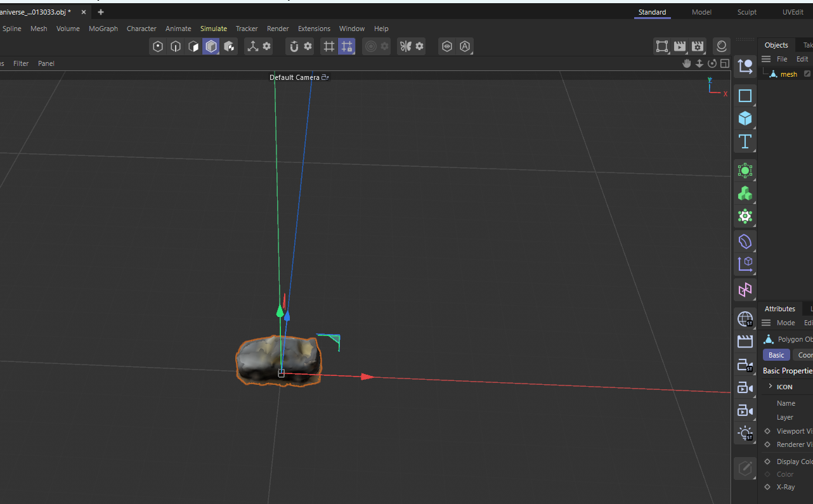813x504 pixels.
Task: Open the Simulate menu
Action: (x=213, y=29)
